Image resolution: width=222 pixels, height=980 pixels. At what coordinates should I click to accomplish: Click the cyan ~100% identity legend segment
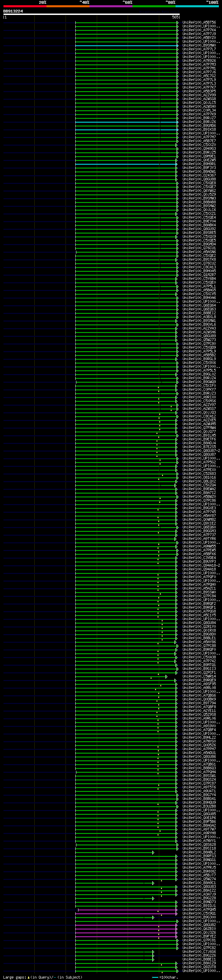[x=197, y=6]
